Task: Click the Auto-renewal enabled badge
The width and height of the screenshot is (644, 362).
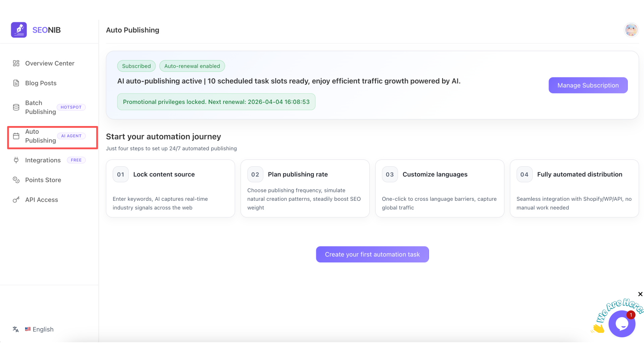Action: [x=192, y=66]
